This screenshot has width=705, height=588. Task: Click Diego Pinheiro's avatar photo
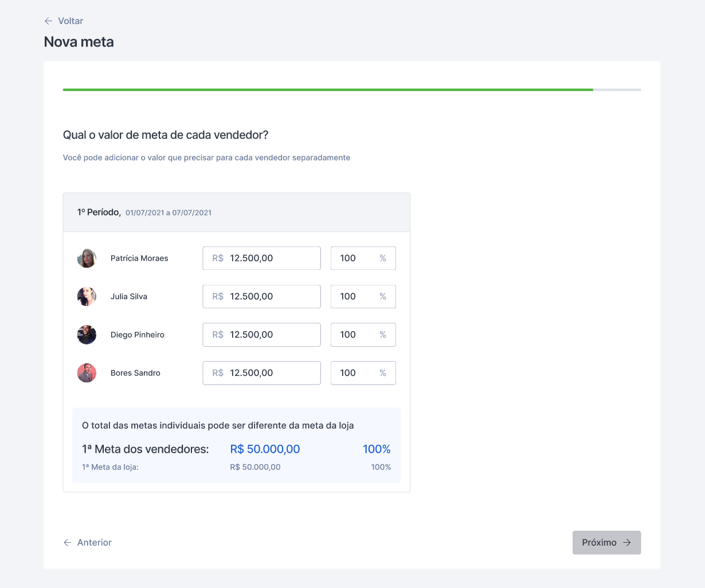(87, 335)
